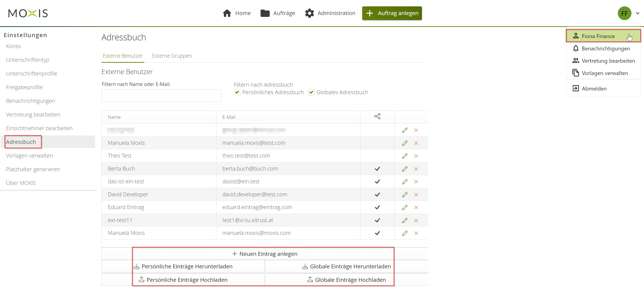Open Vertretung bearbeiten in user menu
644x303 pixels.
click(608, 61)
